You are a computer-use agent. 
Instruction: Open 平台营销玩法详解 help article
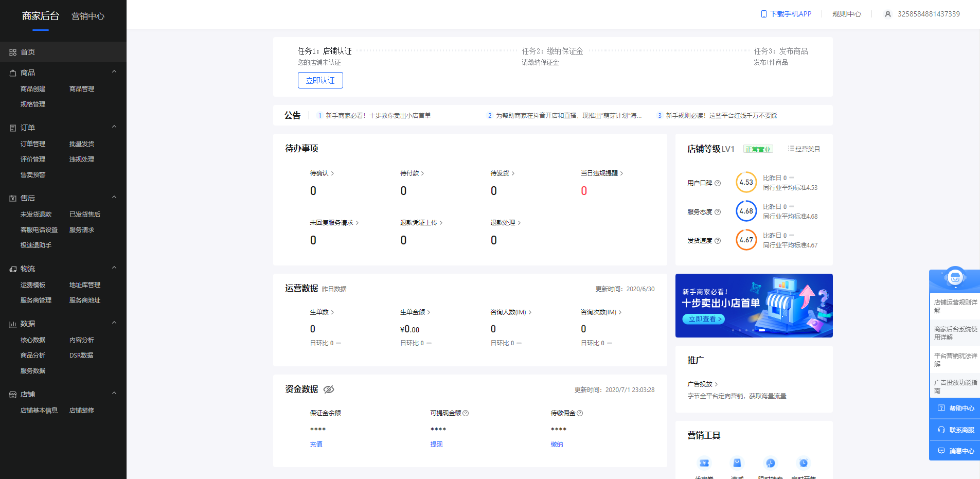(955, 360)
